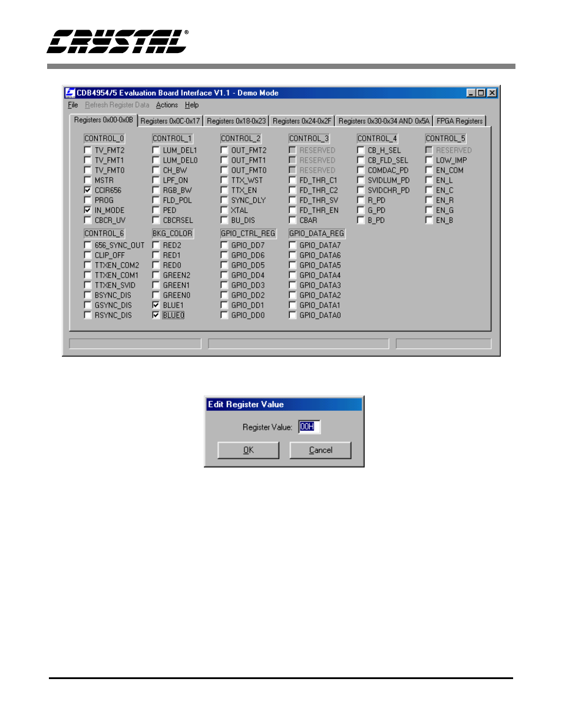The height and width of the screenshot is (728, 562).
Task: Click the Register Value input field
Action: (309, 427)
